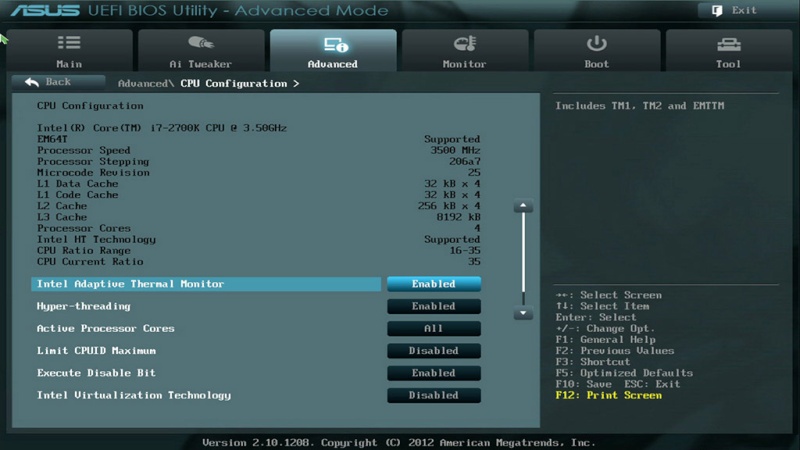Click the F10: Save hint
The height and width of the screenshot is (450, 800).
[x=584, y=384]
